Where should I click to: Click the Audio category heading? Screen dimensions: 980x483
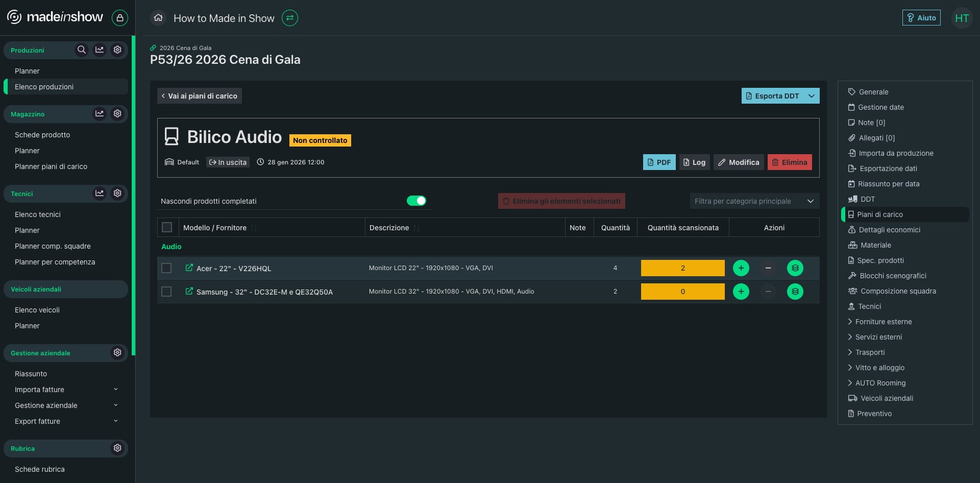click(x=171, y=247)
